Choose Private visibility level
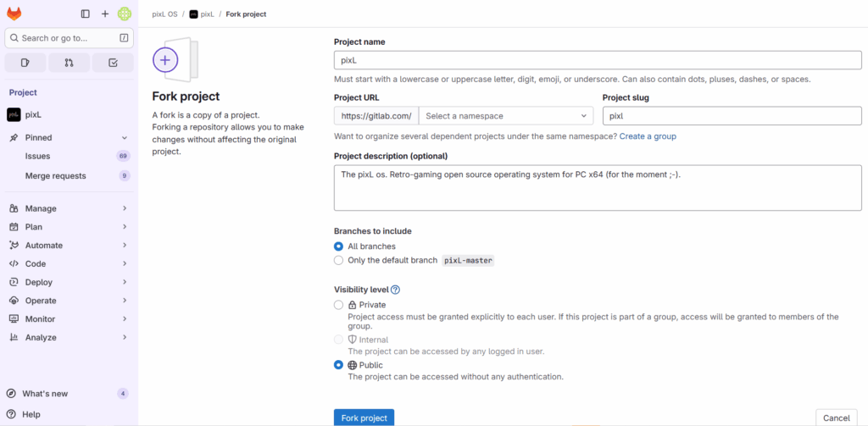This screenshot has height=426, width=868. pos(339,305)
